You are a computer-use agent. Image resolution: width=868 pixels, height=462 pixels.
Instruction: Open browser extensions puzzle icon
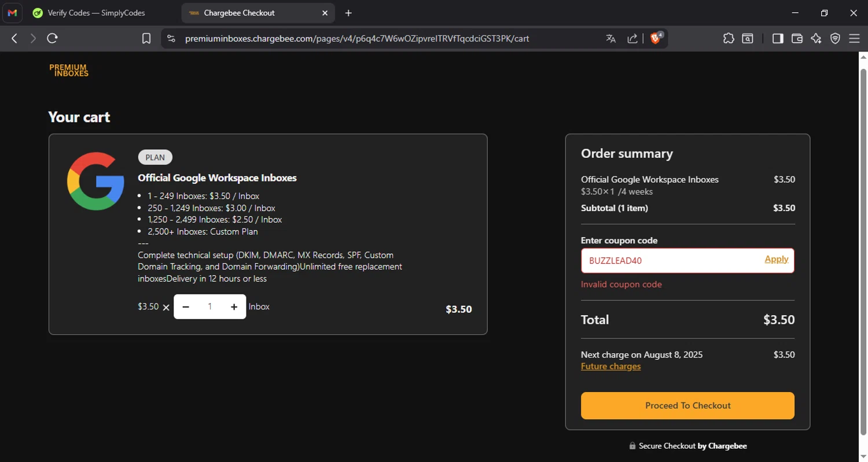click(729, 38)
